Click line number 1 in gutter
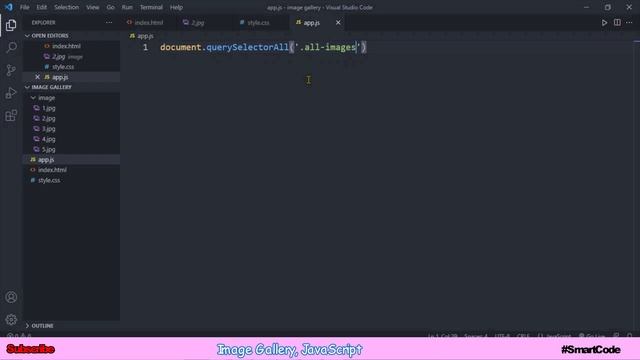This screenshot has width=640, height=360. click(145, 47)
